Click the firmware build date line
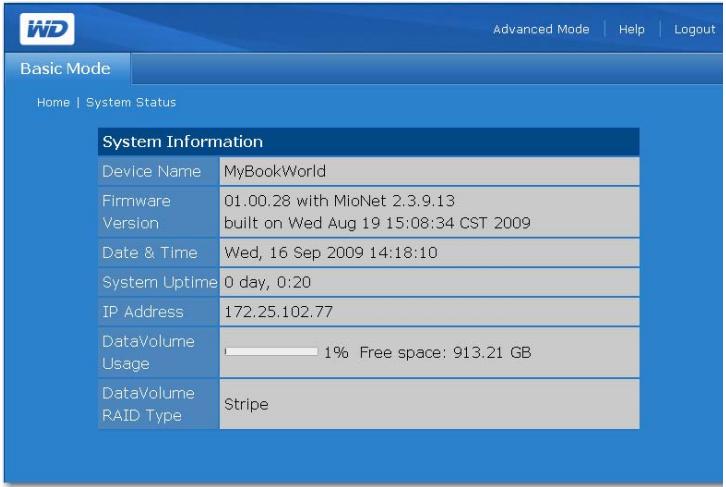Screen dimensions: 726x487 [x=377, y=223]
